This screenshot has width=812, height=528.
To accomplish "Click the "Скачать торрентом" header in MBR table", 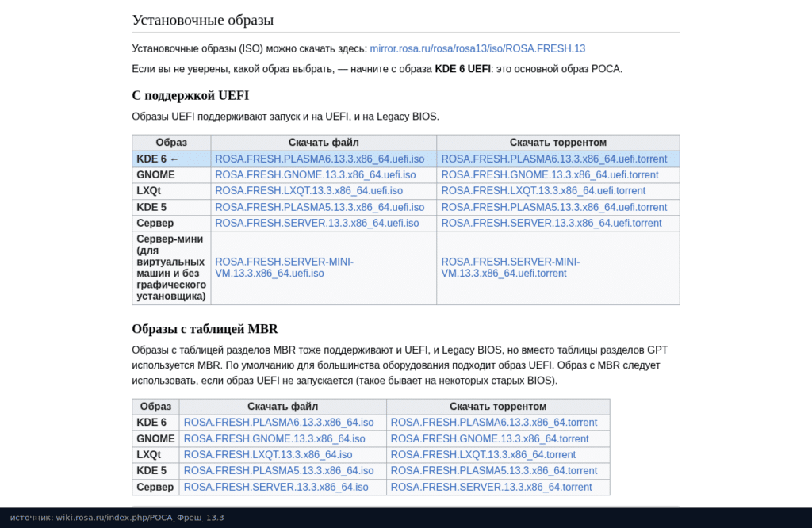I will tap(498, 407).
